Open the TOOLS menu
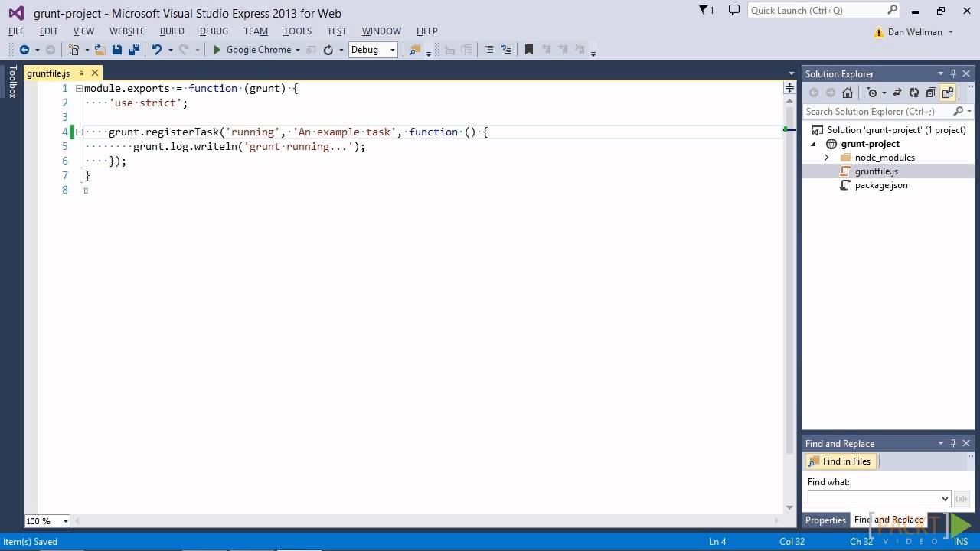 (x=297, y=31)
